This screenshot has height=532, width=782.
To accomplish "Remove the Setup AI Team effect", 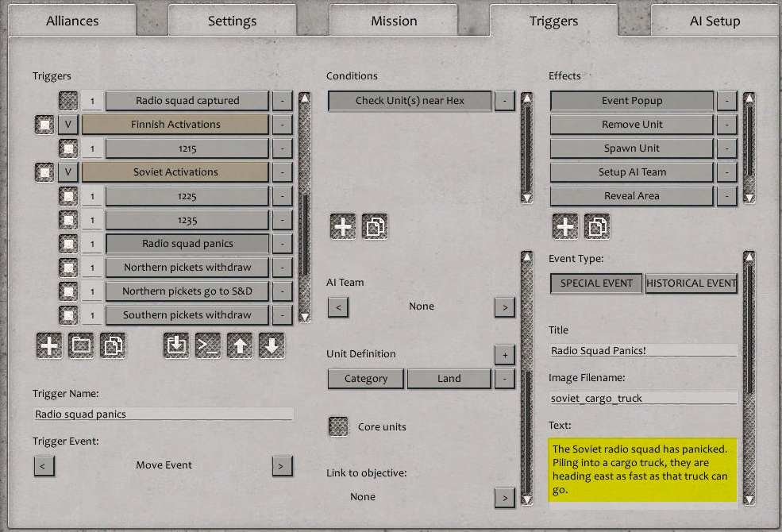I will 727,172.
